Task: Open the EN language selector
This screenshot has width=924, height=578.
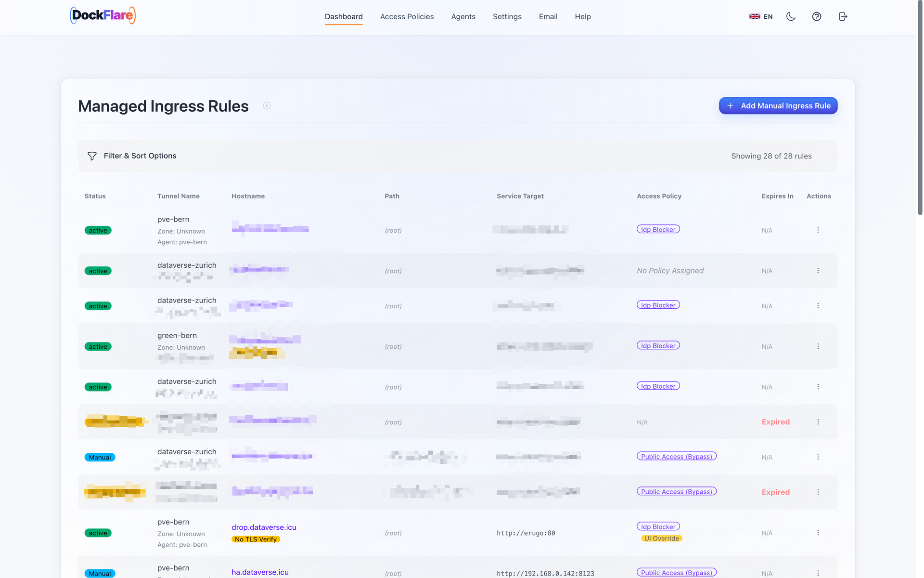Action: [761, 16]
